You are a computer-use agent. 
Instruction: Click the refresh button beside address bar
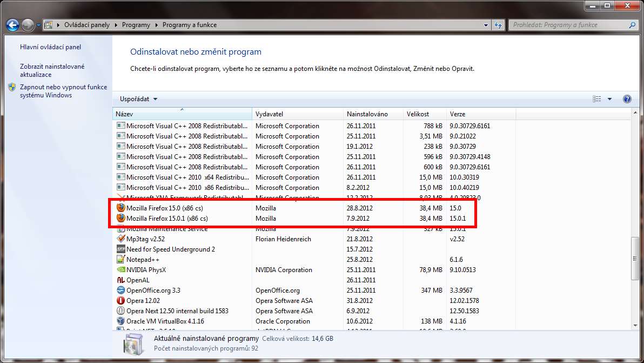coord(498,25)
